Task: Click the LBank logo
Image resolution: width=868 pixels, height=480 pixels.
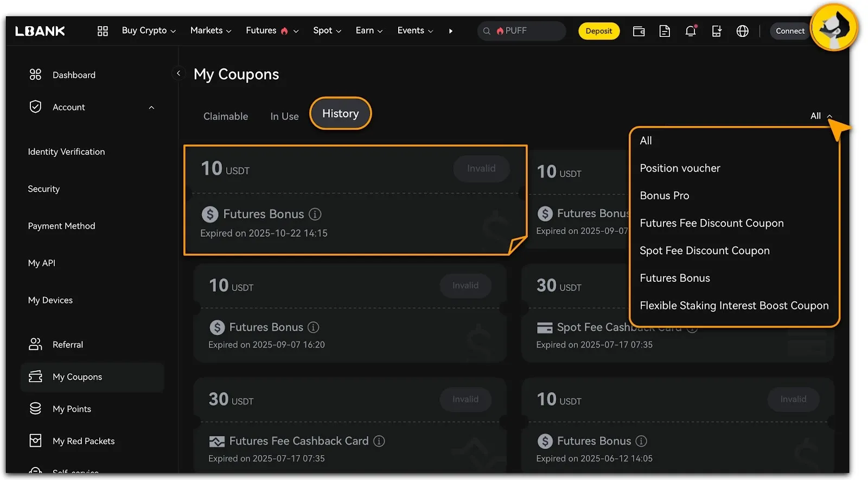Action: click(x=40, y=31)
